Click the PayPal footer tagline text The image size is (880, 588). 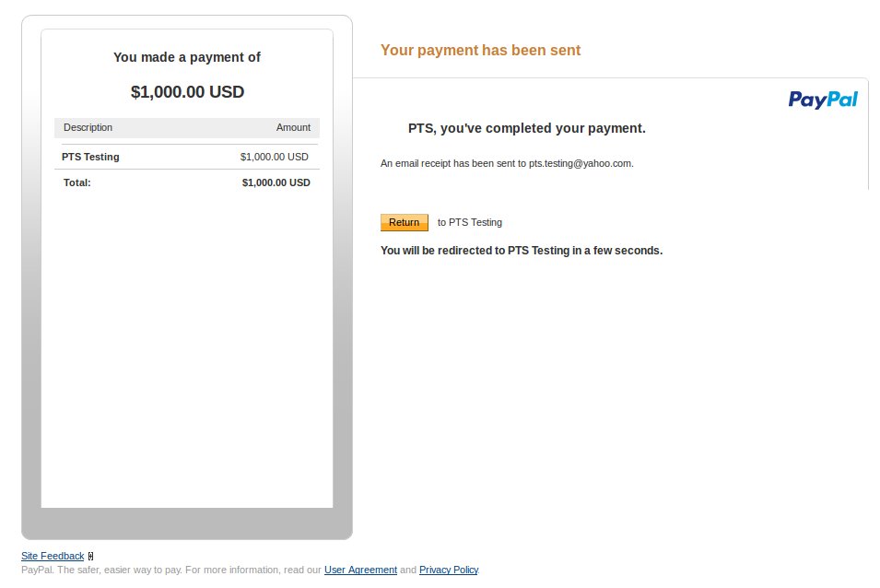(170, 570)
